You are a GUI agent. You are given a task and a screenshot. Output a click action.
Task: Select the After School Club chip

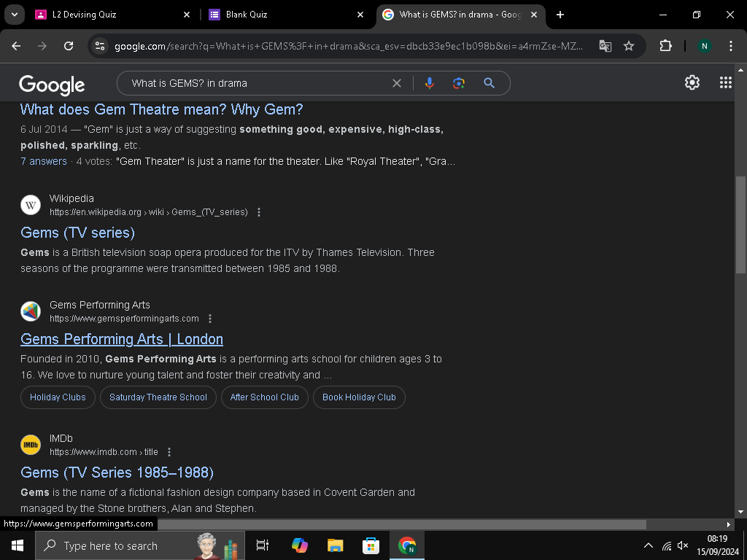tap(264, 397)
